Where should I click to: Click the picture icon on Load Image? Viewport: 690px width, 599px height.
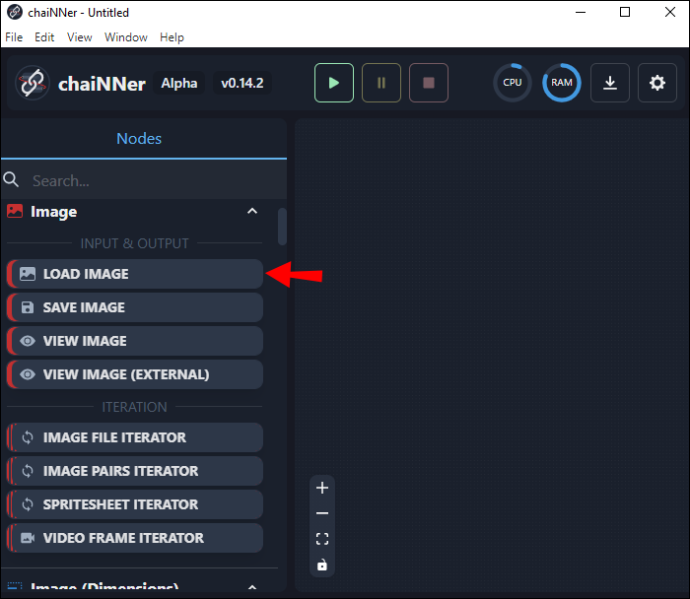click(x=28, y=274)
